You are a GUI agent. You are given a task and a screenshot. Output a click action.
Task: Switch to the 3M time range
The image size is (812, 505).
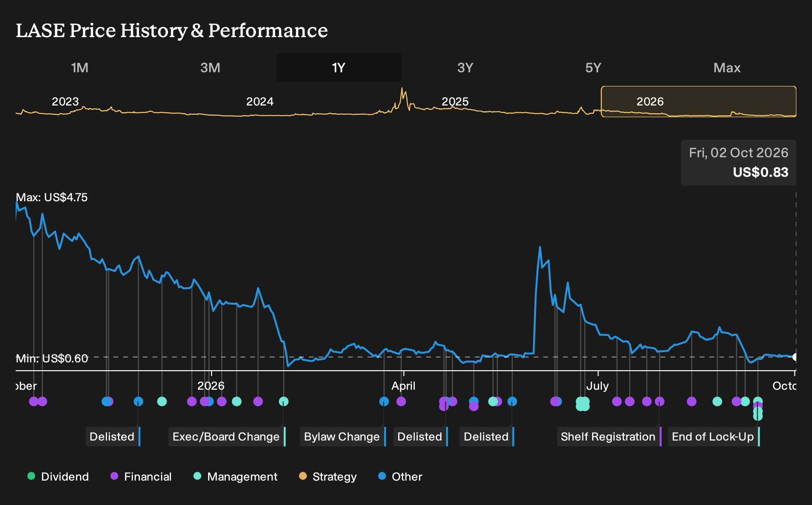210,67
